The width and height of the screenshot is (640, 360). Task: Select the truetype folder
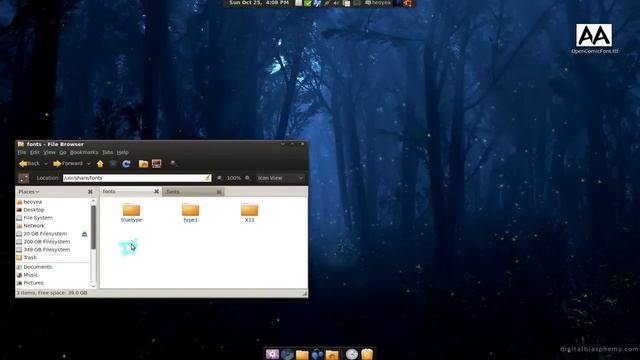tap(131, 213)
